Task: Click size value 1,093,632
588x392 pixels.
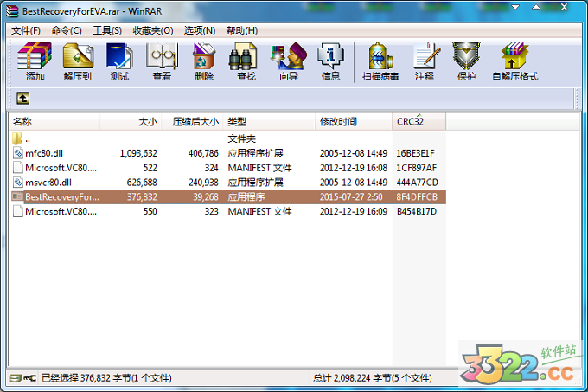Action: [138, 153]
